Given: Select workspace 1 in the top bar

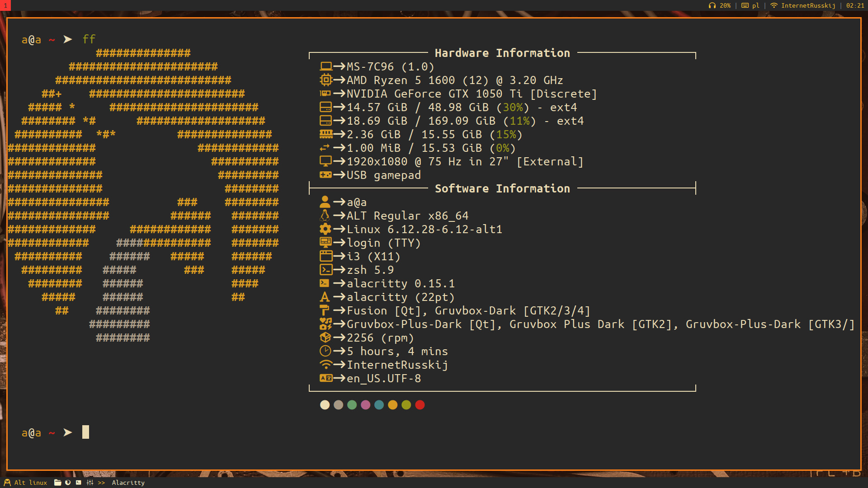Looking at the screenshot, I should point(5,5).
